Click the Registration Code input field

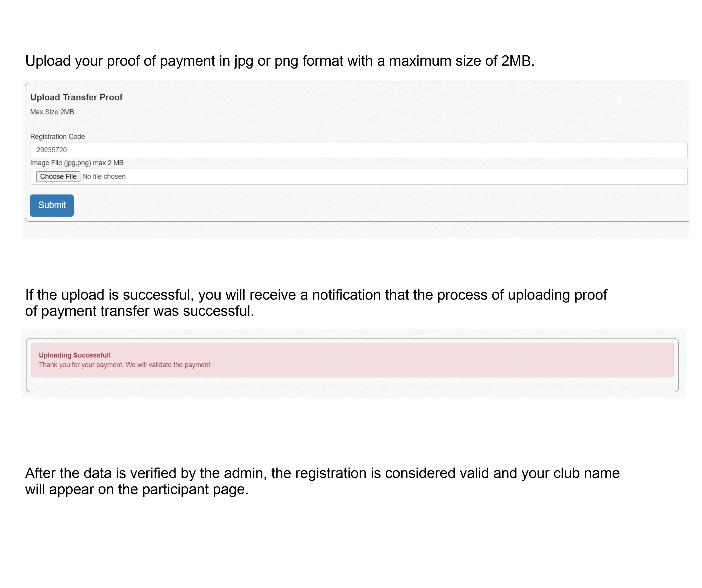coord(358,150)
